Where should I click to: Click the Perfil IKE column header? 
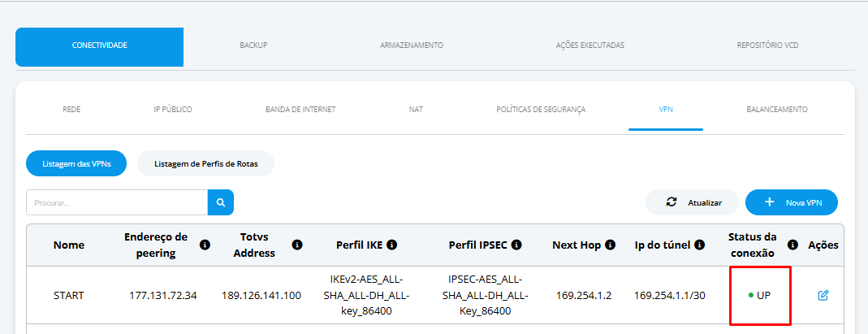(359, 245)
